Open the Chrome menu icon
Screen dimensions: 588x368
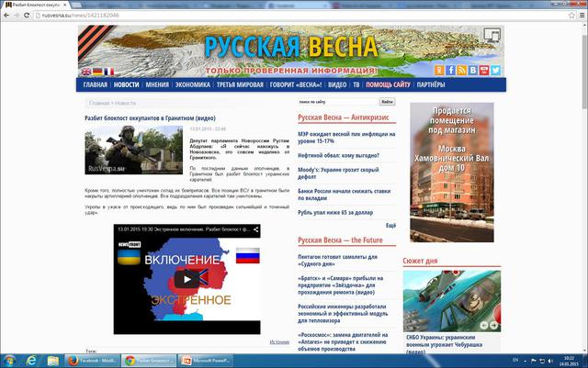[x=582, y=16]
